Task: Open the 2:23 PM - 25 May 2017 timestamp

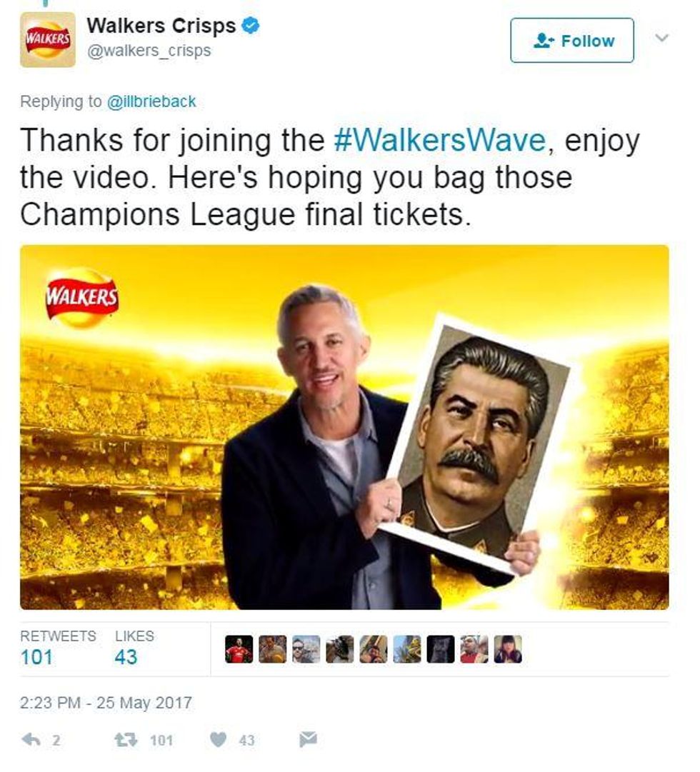Action: [x=106, y=703]
